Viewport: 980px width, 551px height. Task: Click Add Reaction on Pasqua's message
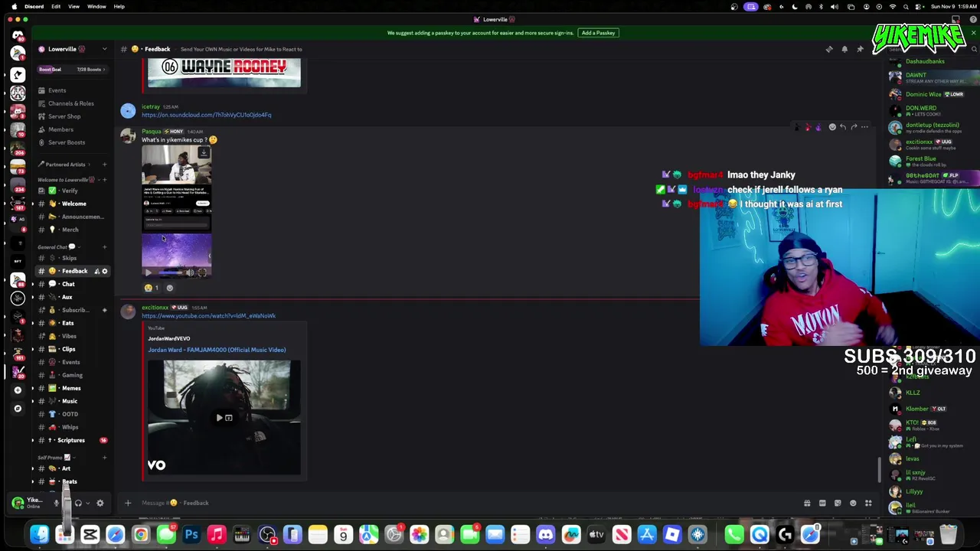pos(832,127)
